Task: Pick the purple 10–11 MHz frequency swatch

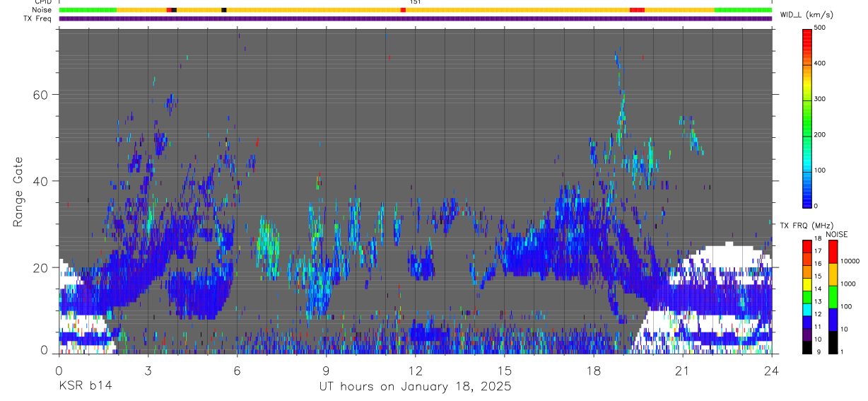Action: point(807,335)
